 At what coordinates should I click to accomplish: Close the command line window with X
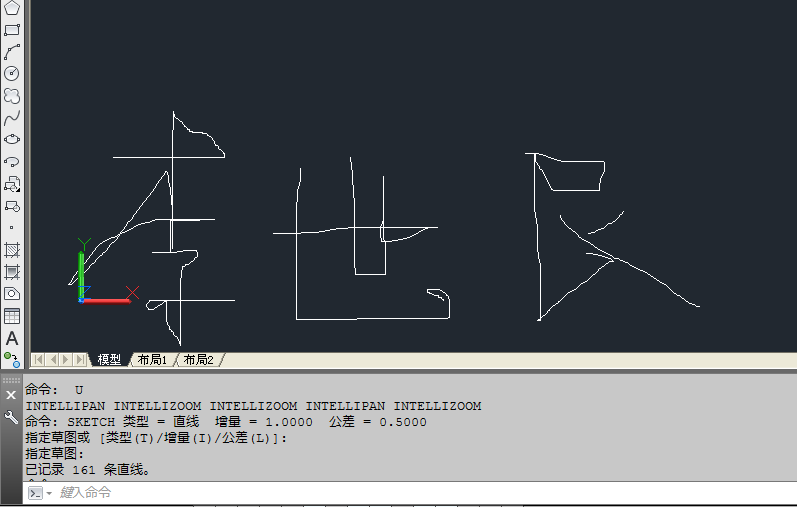11,395
